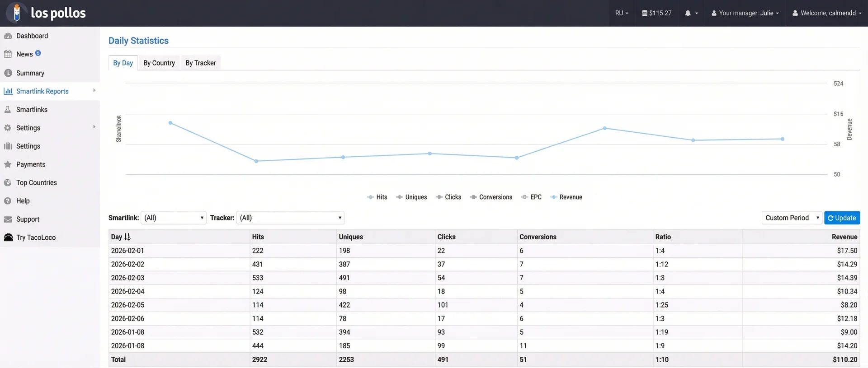Click the Payments star icon
This screenshot has height=368, width=868.
[8, 164]
